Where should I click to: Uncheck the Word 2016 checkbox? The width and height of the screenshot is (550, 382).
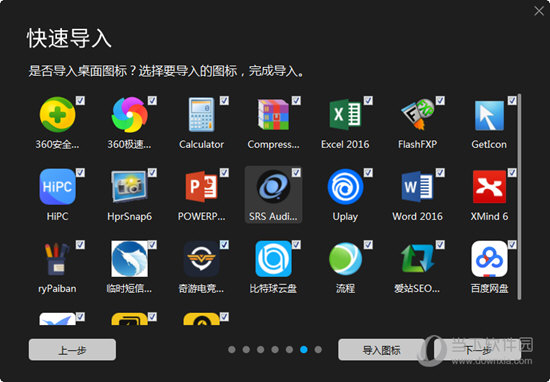coord(440,173)
